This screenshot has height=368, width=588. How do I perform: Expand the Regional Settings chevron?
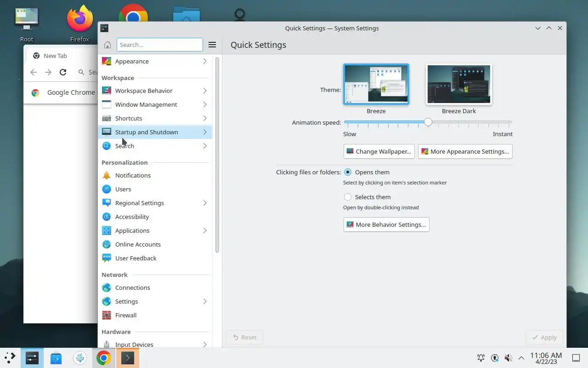click(x=205, y=203)
